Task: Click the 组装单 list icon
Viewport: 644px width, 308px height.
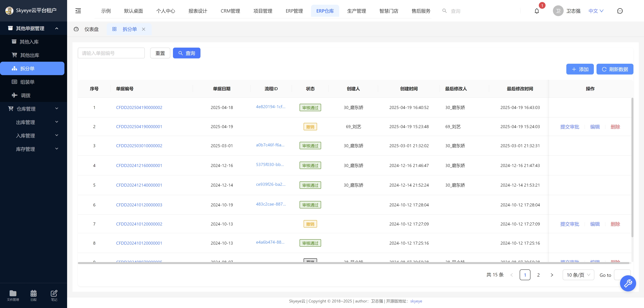Action: click(14, 82)
